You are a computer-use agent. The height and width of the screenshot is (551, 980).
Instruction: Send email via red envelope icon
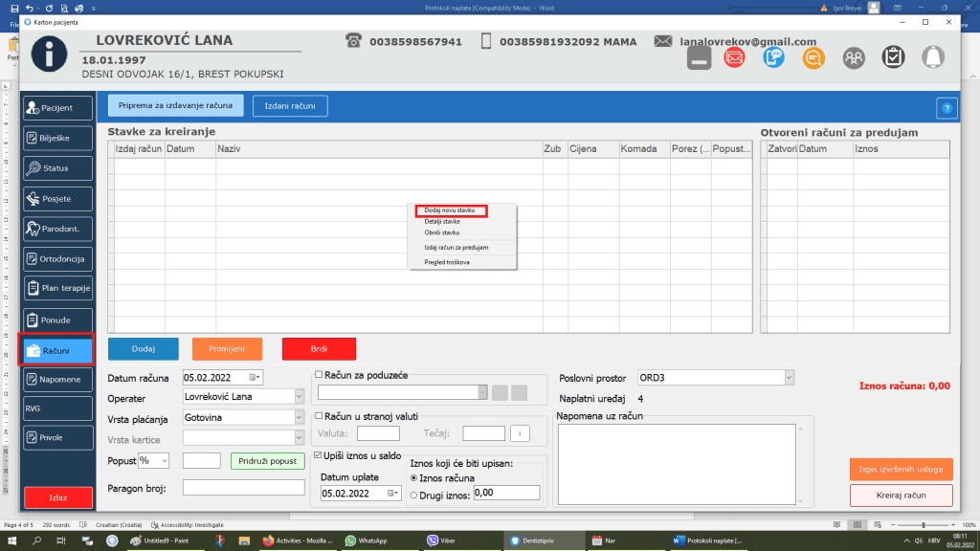734,58
